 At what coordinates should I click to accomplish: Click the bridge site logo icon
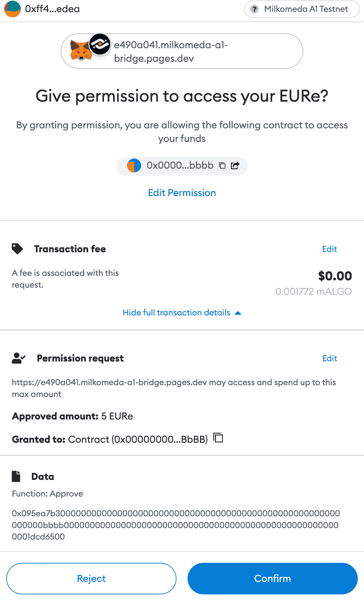[x=100, y=44]
